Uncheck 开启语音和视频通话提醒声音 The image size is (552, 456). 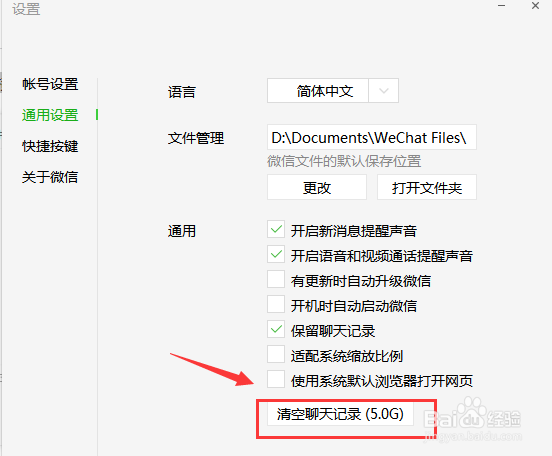tap(276, 255)
